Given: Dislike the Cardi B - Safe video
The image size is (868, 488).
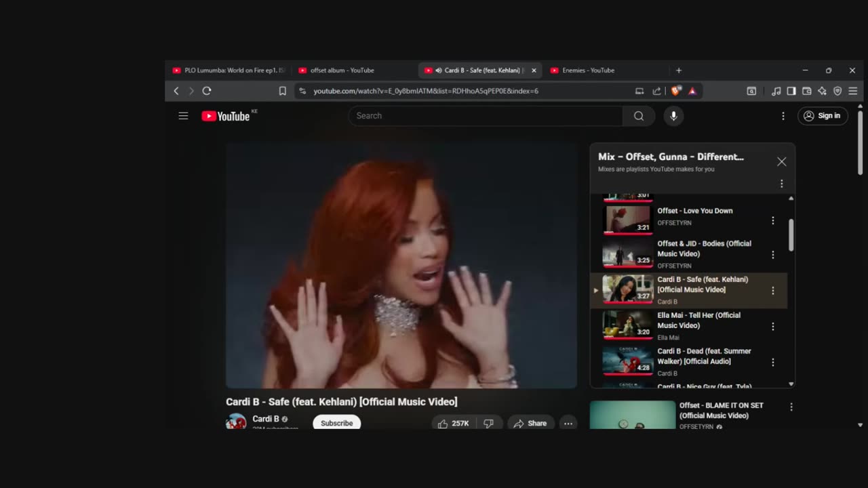Looking at the screenshot, I should pyautogui.click(x=489, y=423).
